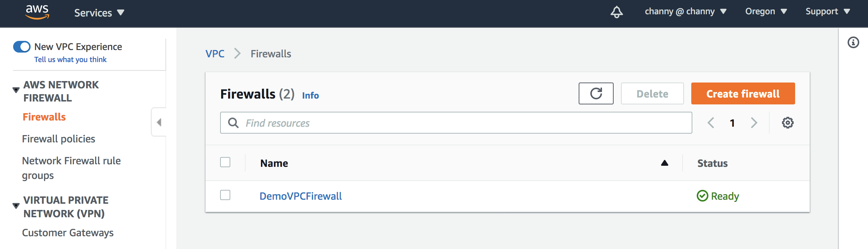Click the Find resources search field
Image resolution: width=868 pixels, height=249 pixels.
point(456,123)
